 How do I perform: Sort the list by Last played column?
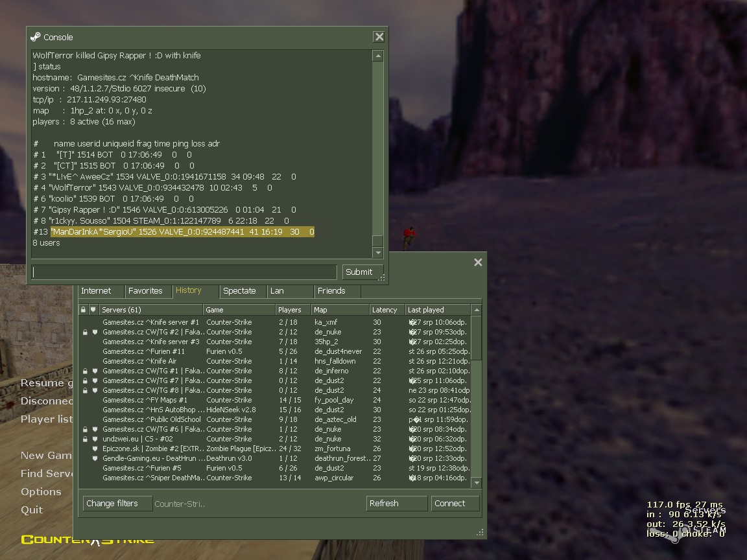click(x=438, y=310)
